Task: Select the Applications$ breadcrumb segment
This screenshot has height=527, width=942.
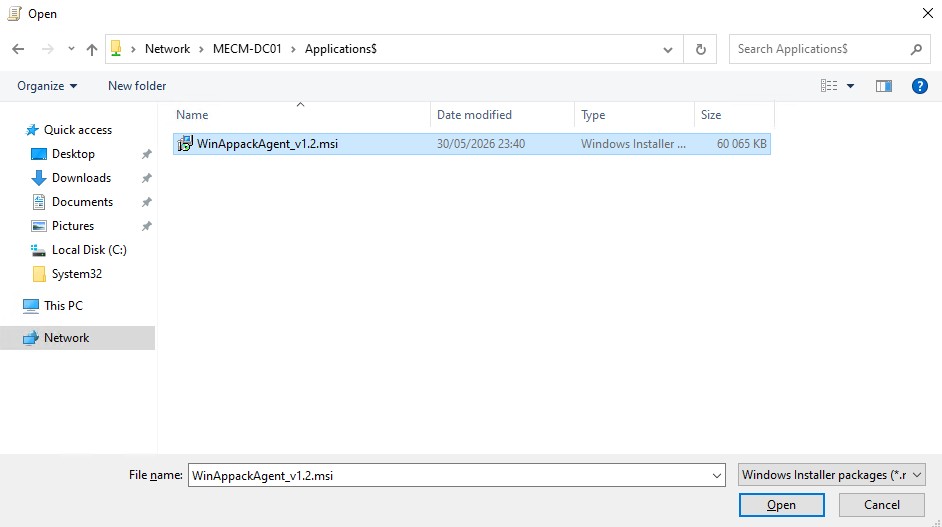Action: tap(341, 49)
